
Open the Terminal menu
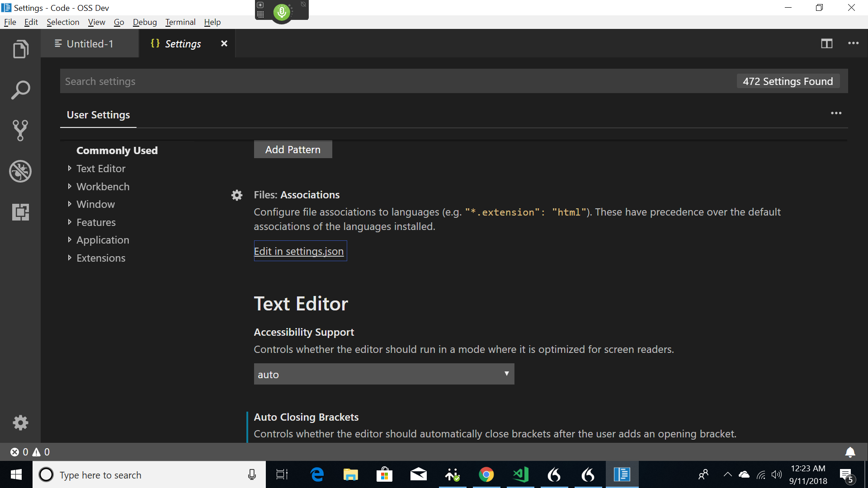pyautogui.click(x=180, y=22)
